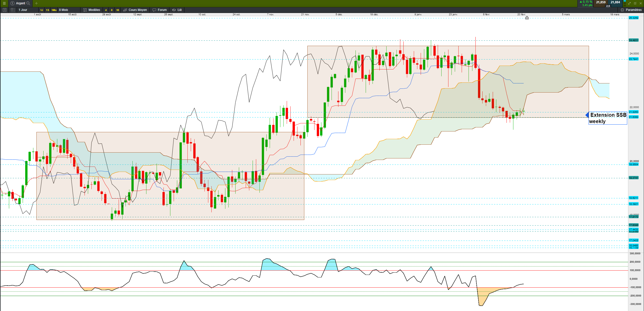Apply template shortcut 8

[x=112, y=10]
